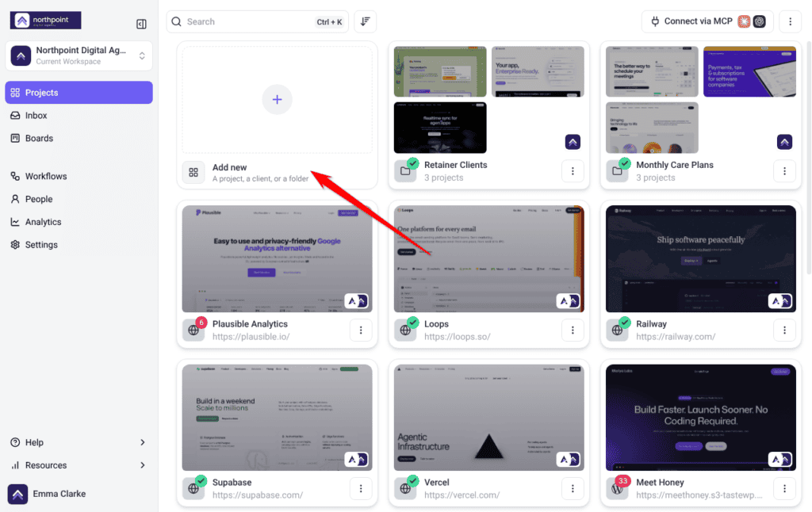Click the northpoint logo
812x512 pixels.
[45, 20]
